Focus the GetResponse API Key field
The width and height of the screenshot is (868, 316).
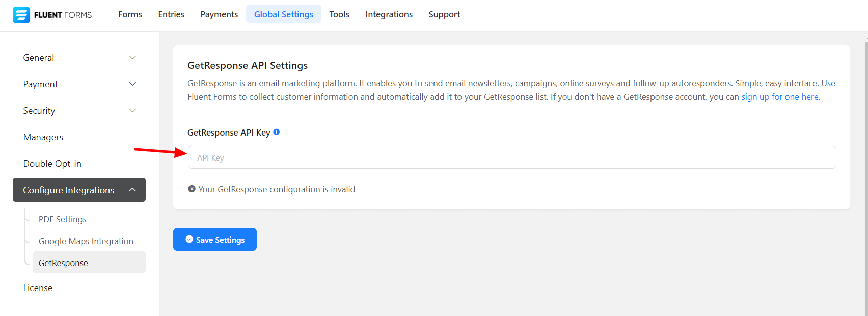pos(512,157)
